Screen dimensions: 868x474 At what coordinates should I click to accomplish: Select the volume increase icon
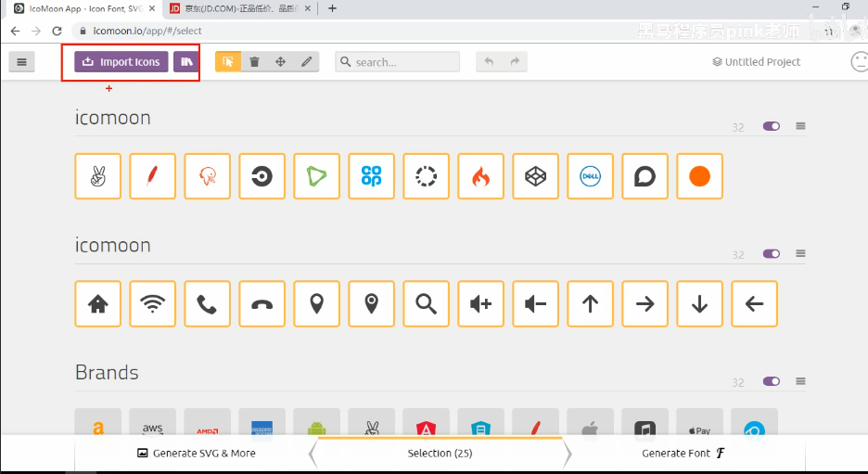coord(481,303)
